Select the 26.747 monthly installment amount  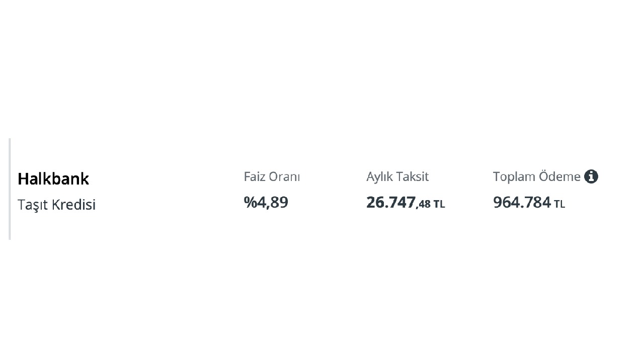tap(391, 202)
